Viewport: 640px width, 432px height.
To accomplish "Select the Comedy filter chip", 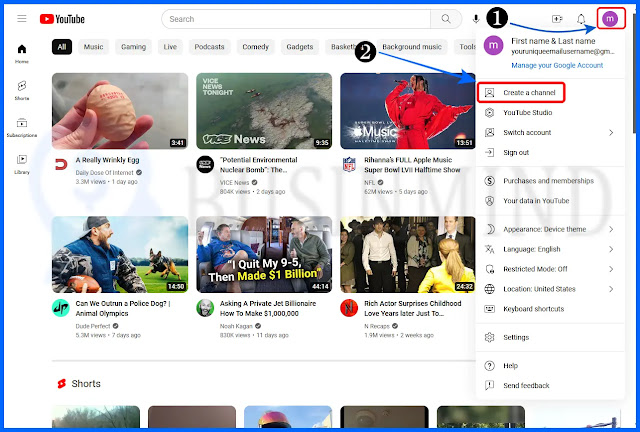I will click(256, 47).
